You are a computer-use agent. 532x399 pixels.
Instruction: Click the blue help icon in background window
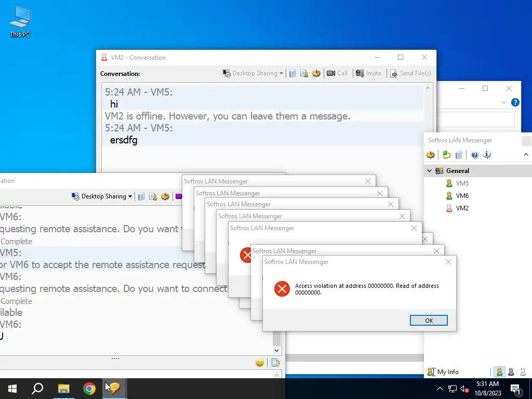pyautogui.click(x=515, y=102)
